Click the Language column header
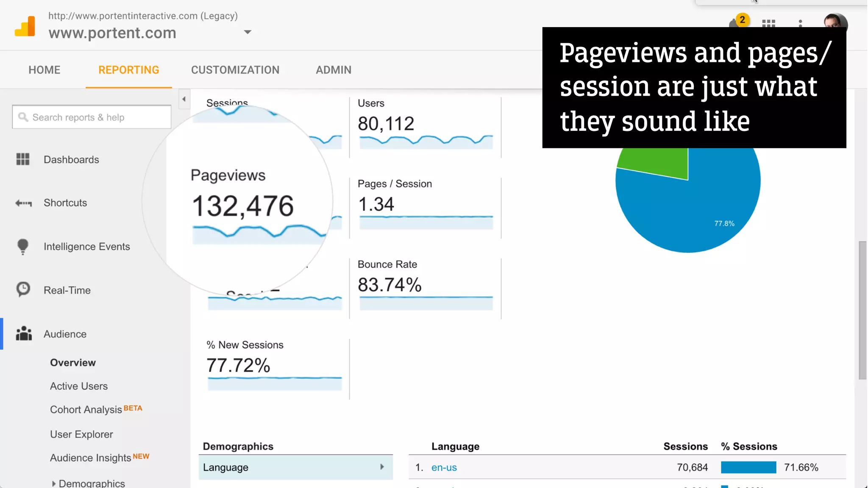This screenshot has width=868, height=488. coord(455,446)
